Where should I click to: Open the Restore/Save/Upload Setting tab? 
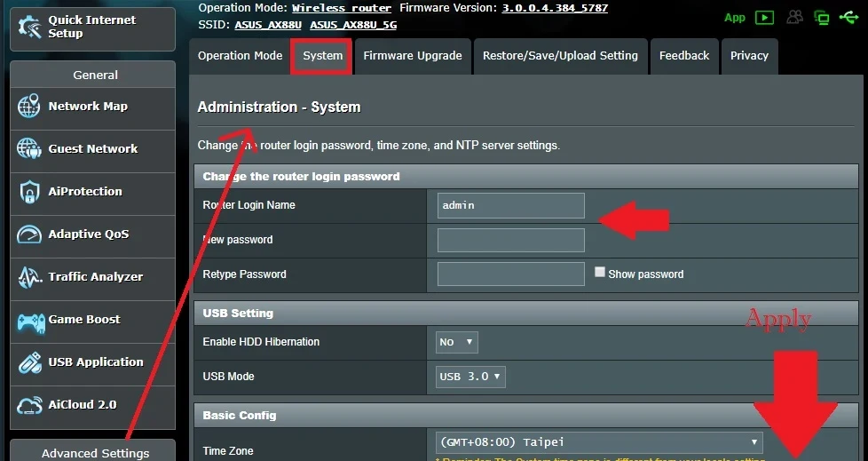560,55
